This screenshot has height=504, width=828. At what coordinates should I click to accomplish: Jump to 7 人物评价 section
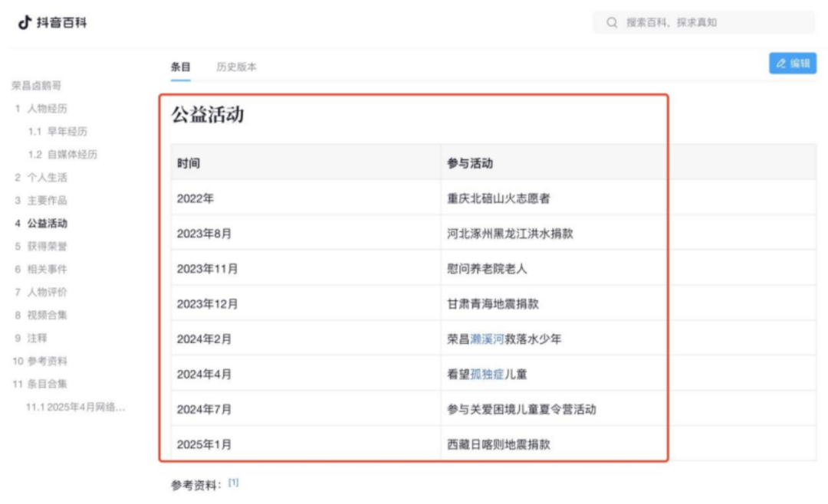(41, 293)
